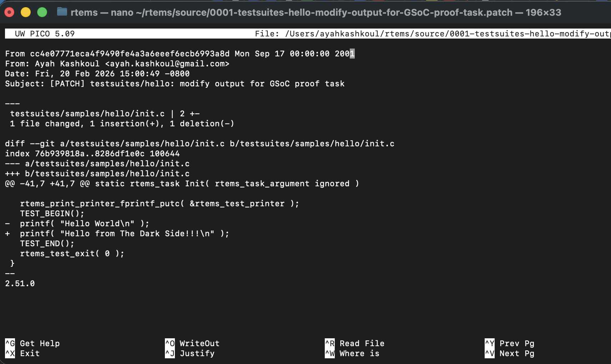Click the ^O WriteOut shortcut
Viewport: 611px width, 364px height.
click(192, 343)
